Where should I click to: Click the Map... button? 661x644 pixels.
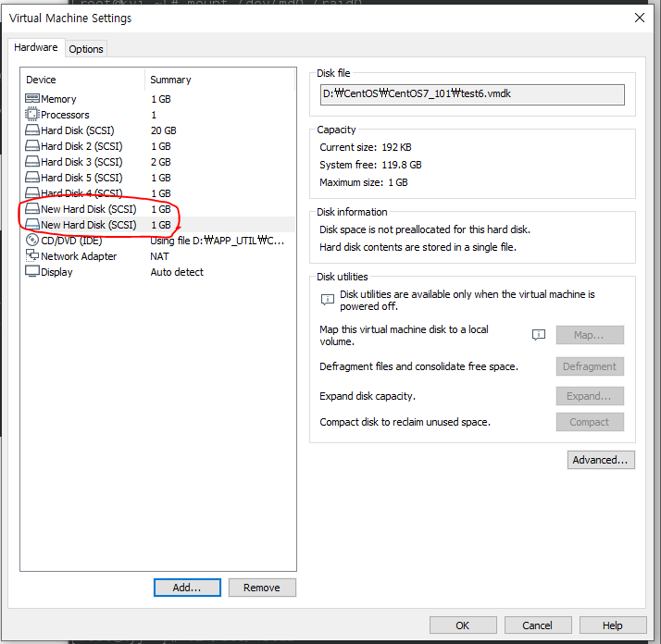point(590,335)
